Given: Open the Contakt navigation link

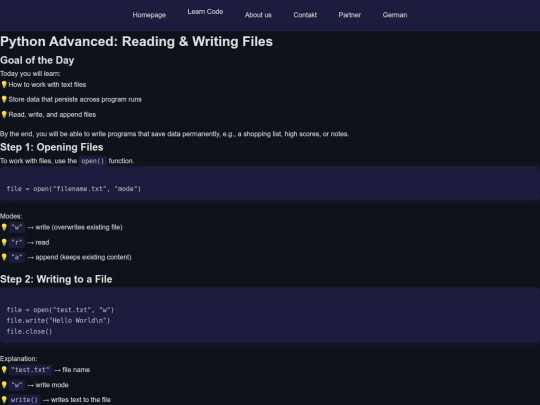Looking at the screenshot, I should 305,15.
